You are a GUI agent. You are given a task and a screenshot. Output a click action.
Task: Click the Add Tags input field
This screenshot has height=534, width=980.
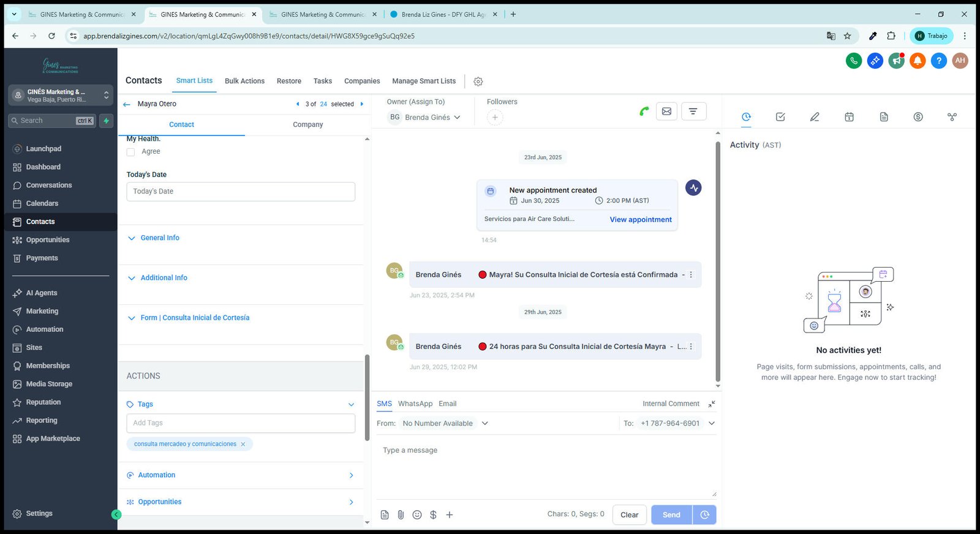point(241,423)
